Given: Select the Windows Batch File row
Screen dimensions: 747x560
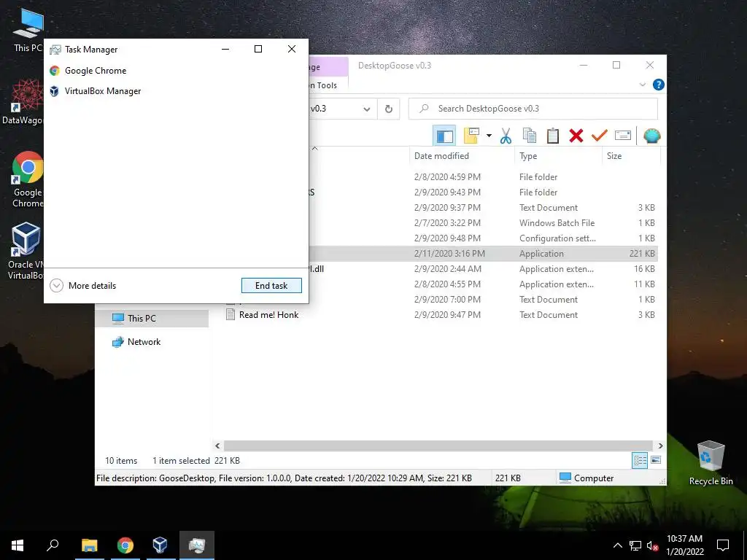Looking at the screenshot, I should coord(483,223).
